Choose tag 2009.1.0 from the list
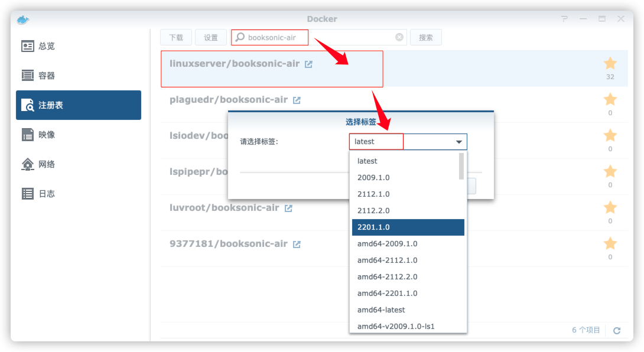This screenshot has width=644, height=352. pos(408,177)
